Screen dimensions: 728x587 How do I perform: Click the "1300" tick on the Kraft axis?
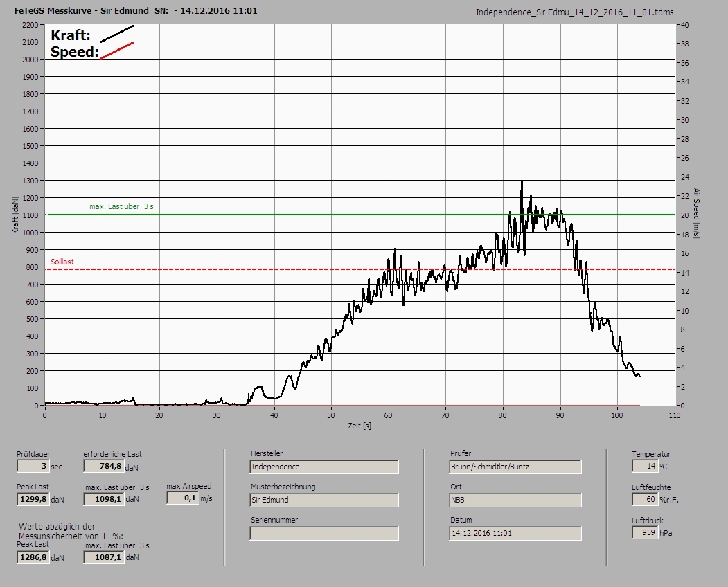coord(30,181)
